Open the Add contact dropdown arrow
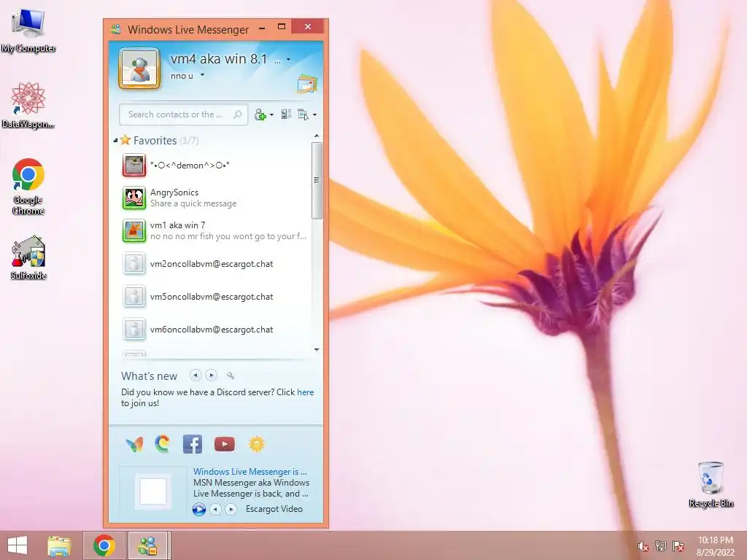Image resolution: width=747 pixels, height=560 pixels. [271, 114]
